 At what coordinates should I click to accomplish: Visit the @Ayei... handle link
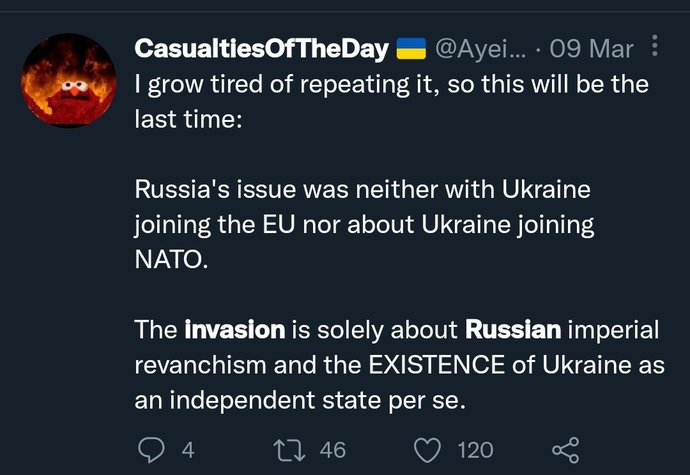(x=481, y=49)
